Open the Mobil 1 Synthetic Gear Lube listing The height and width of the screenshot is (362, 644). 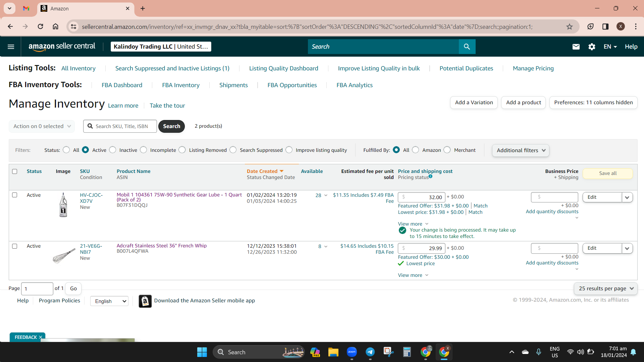point(179,197)
